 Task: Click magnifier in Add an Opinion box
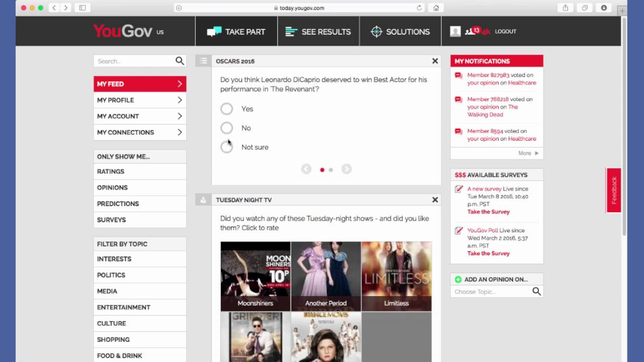click(x=537, y=292)
